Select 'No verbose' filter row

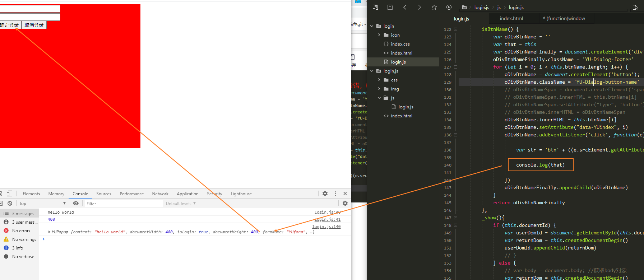pyautogui.click(x=19, y=256)
